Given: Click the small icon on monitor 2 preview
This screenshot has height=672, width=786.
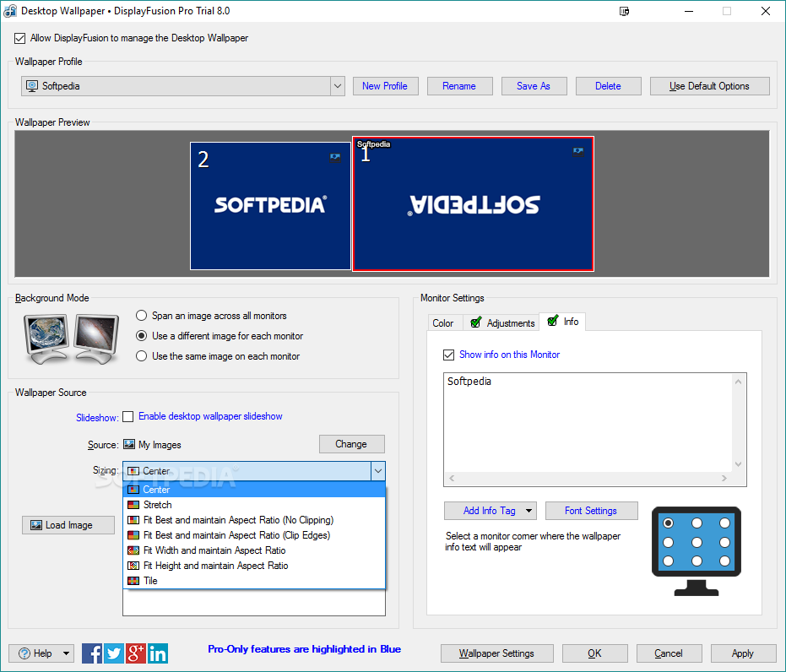Looking at the screenshot, I should click(335, 157).
